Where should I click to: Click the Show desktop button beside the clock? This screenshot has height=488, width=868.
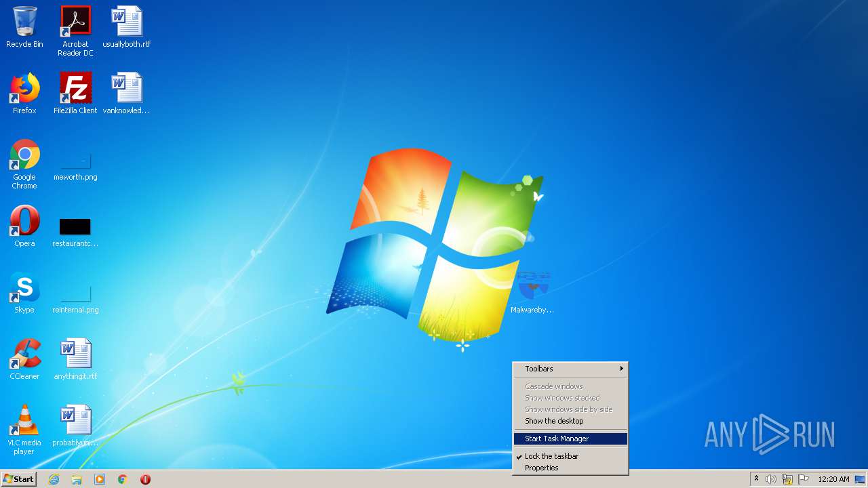(x=861, y=479)
